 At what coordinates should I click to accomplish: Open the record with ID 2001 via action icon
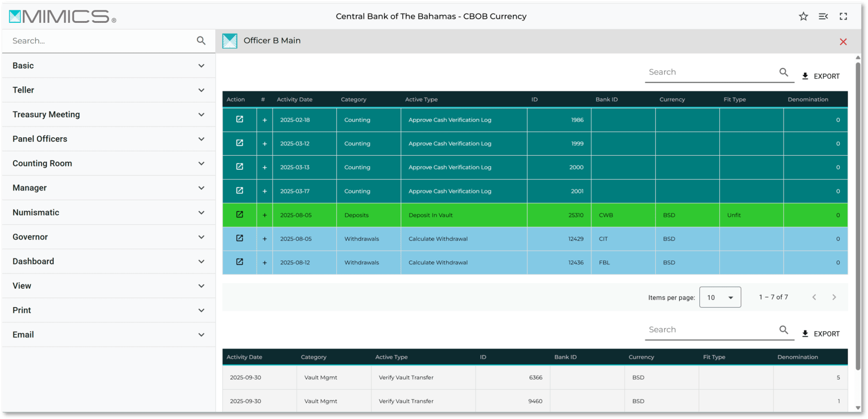click(x=240, y=191)
